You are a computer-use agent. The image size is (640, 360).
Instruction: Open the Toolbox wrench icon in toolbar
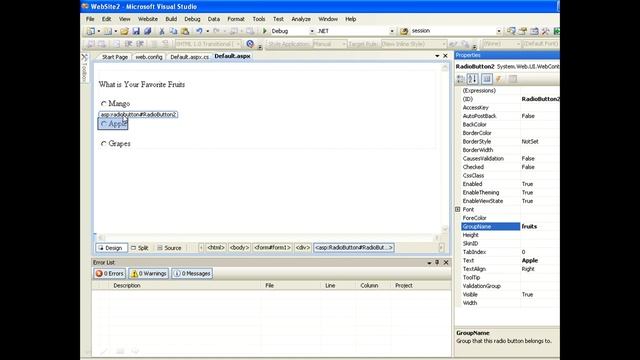click(545, 31)
